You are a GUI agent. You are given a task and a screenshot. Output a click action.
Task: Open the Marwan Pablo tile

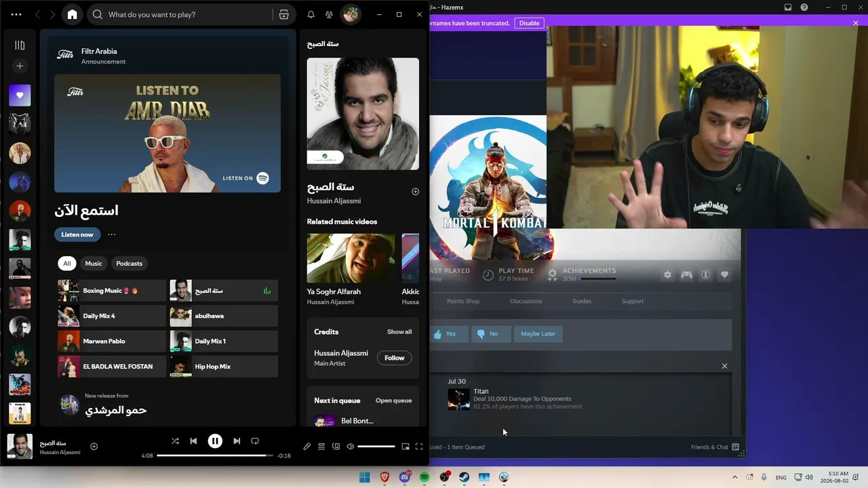coord(112,341)
